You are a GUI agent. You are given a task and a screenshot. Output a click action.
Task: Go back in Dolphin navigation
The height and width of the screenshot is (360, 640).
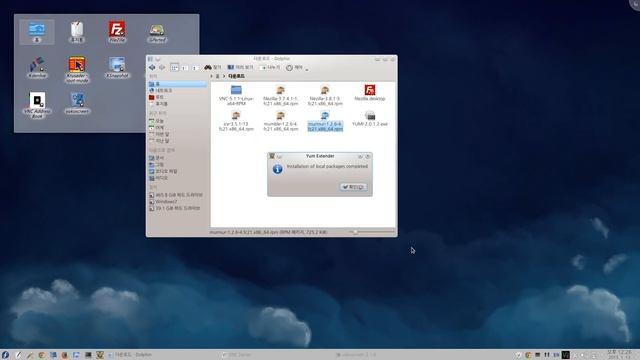tap(152, 67)
